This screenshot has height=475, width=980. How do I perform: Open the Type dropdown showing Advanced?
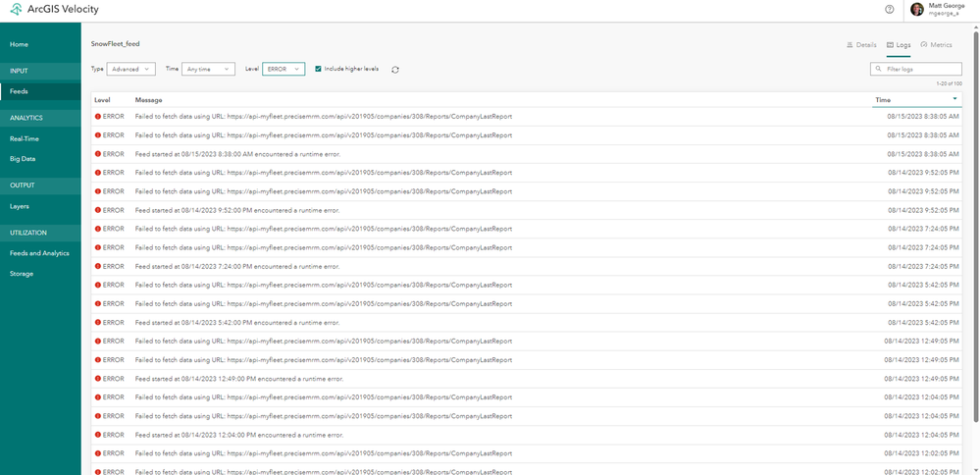(x=130, y=69)
